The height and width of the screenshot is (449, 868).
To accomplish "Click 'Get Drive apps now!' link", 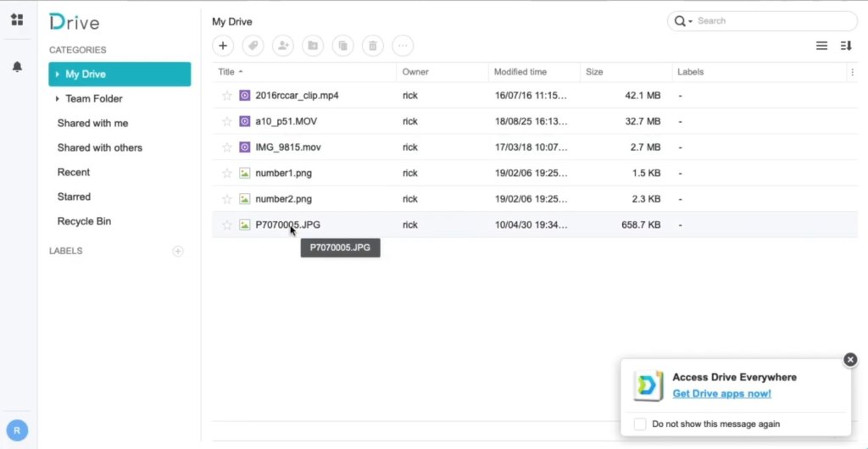I will coord(721,393).
